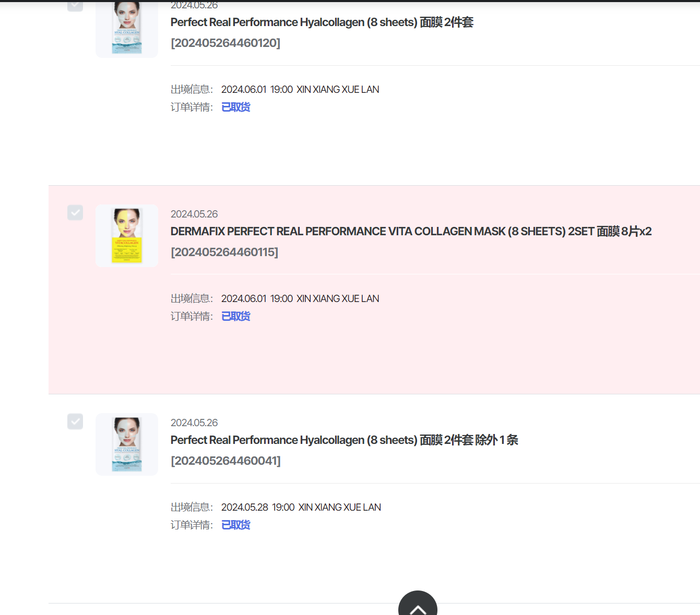Click the scroll-to-top arrow button

[418, 604]
